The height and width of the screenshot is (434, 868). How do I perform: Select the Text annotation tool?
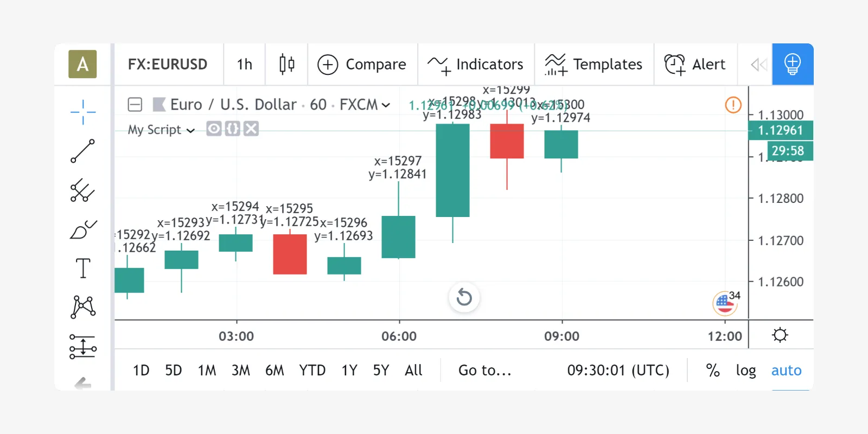tap(83, 268)
